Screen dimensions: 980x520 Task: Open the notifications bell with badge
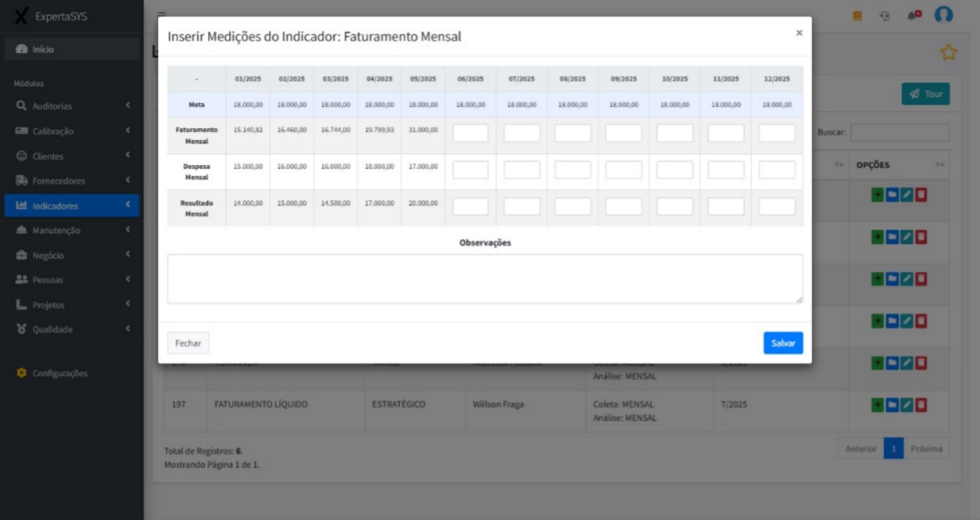point(912,16)
